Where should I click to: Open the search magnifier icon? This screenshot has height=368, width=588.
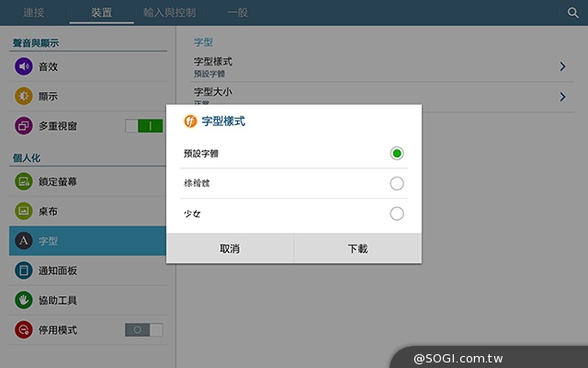[x=572, y=13]
